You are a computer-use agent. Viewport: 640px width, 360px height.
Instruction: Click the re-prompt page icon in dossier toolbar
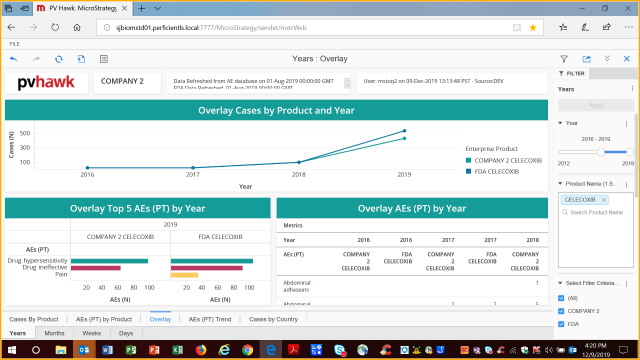coord(81,59)
